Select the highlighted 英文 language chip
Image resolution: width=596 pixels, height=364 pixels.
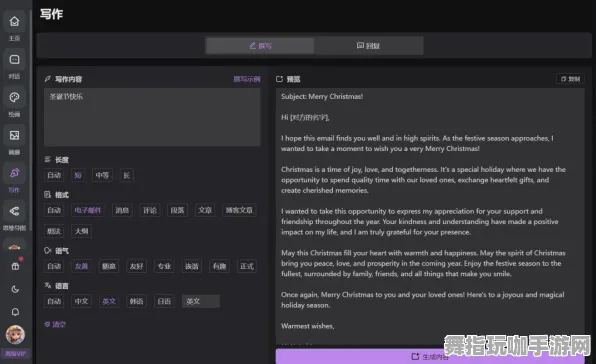click(x=109, y=301)
